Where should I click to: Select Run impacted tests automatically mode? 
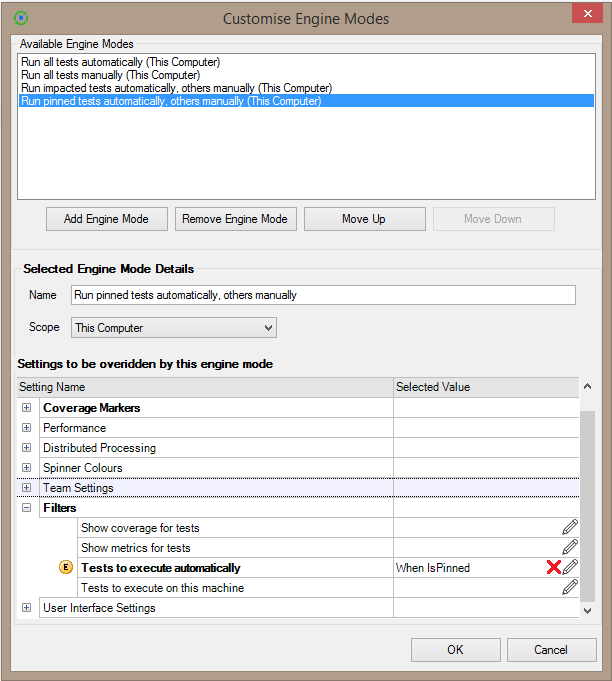176,88
